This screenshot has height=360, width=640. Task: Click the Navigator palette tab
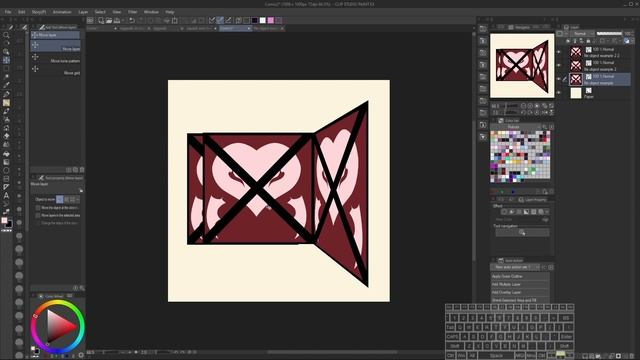[x=519, y=27]
